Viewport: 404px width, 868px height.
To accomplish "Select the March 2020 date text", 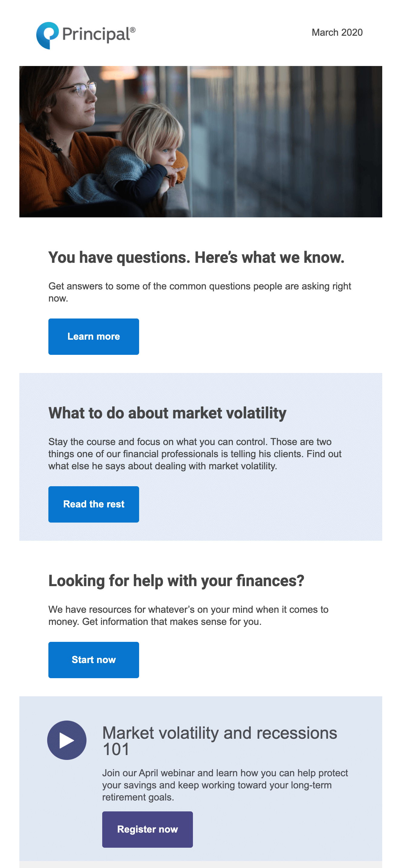I will pos(337,32).
